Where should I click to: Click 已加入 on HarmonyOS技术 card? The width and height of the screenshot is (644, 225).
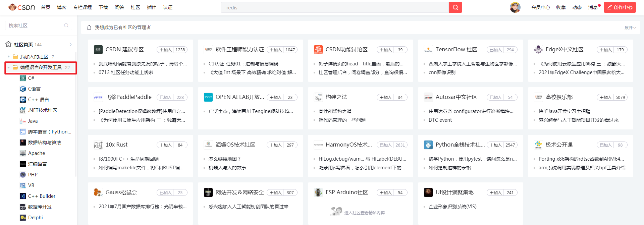click(x=385, y=145)
